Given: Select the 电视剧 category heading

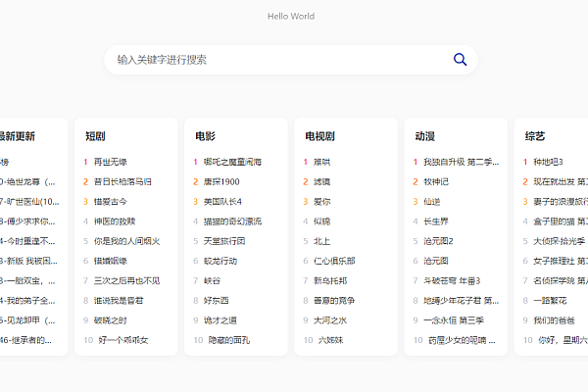Looking at the screenshot, I should (319, 136).
